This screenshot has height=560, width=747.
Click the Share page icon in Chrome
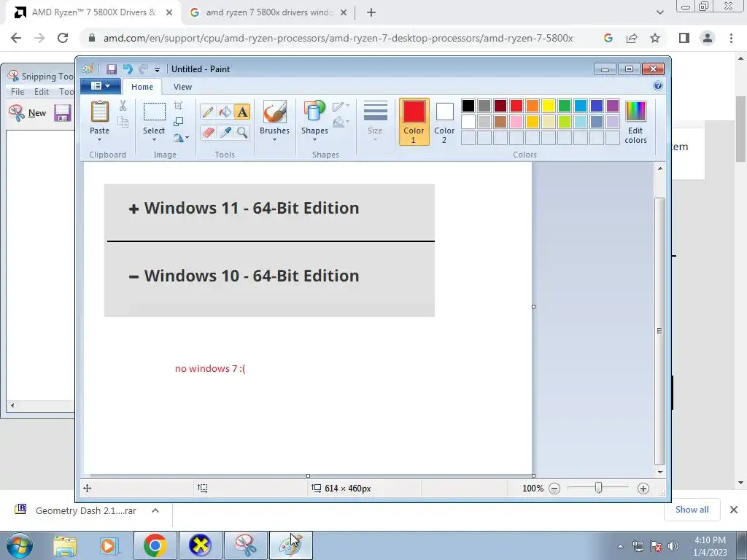coord(632,38)
